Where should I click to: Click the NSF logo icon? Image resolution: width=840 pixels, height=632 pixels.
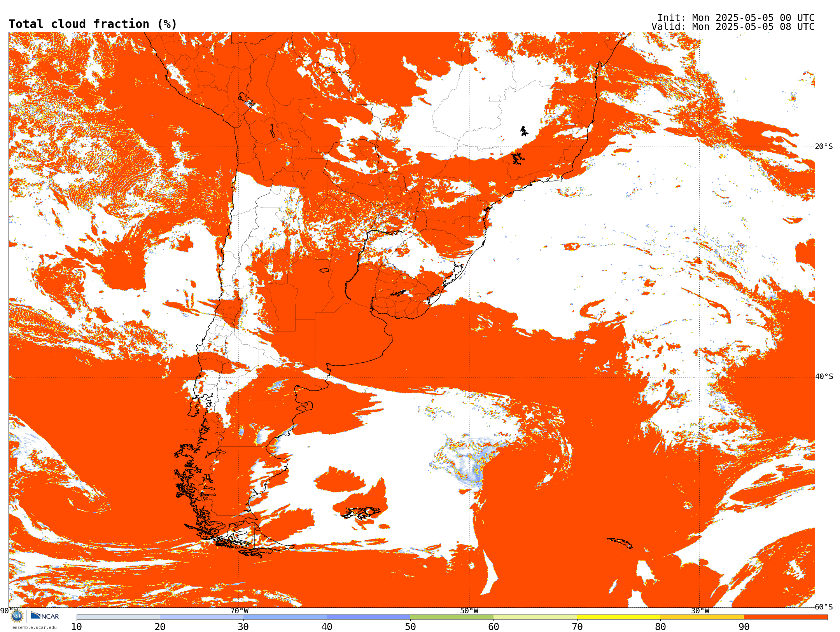17,616
